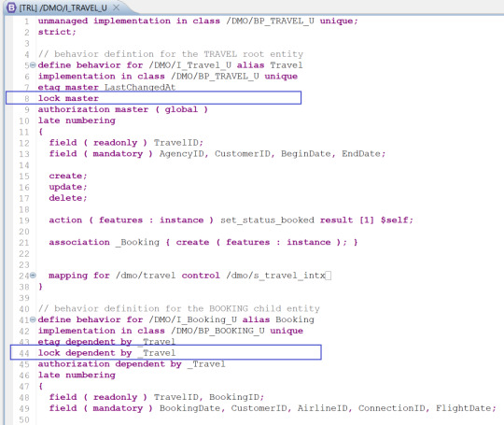Viewport: 504px width, 425px height.
Task: Click '_Booking' in association line 21
Action: [x=137, y=242]
